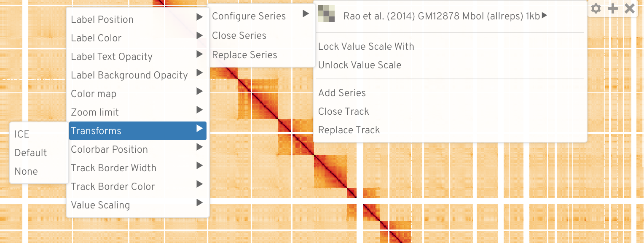
Task: Select Add Series from the track menu
Action: [342, 93]
